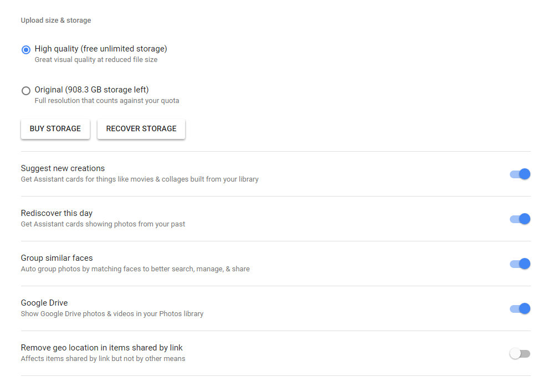Click the BUY STORAGE button

(x=55, y=128)
